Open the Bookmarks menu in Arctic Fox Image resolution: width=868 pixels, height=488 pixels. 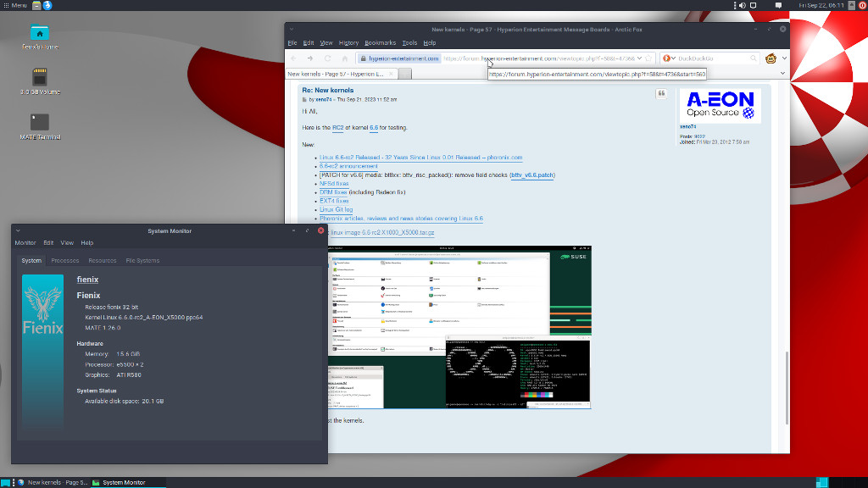coord(380,42)
